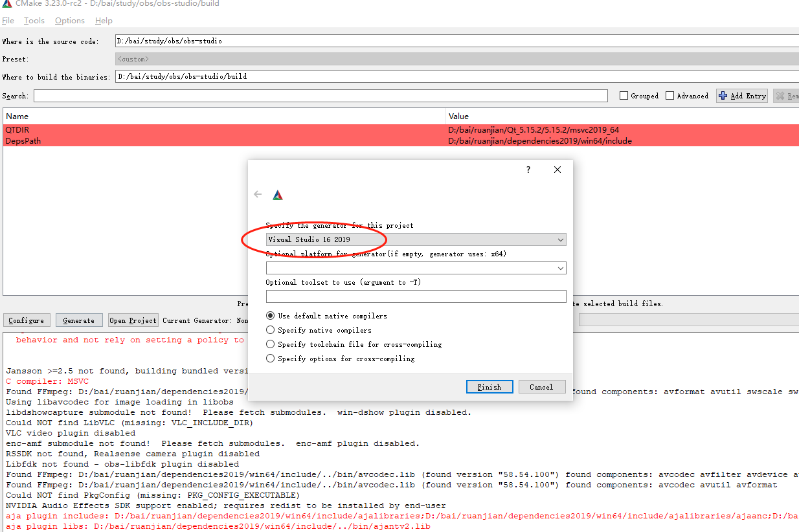Open the optional platform dropdown

point(416,268)
